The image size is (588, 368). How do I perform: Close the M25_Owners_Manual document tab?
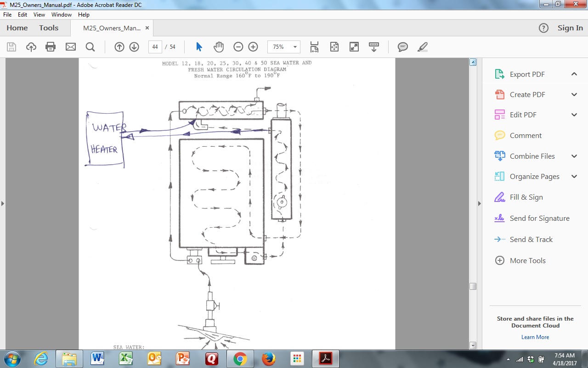pyautogui.click(x=147, y=28)
